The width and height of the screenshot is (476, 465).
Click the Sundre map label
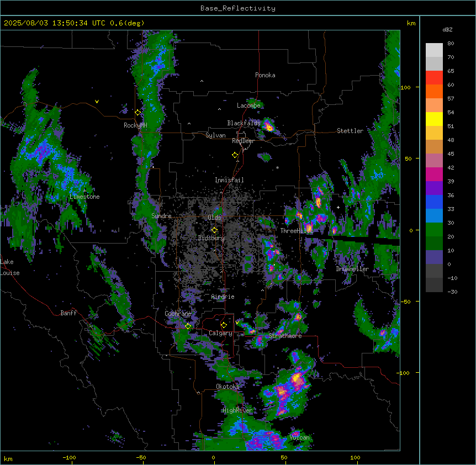161,216
